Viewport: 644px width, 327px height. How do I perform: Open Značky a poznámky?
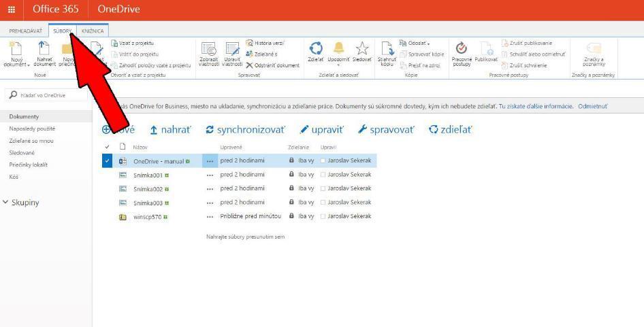(594, 53)
